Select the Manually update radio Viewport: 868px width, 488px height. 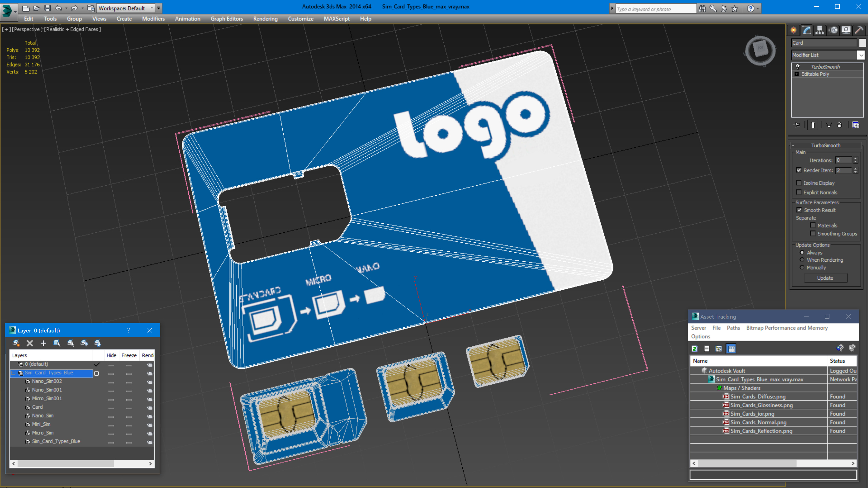[x=802, y=267]
